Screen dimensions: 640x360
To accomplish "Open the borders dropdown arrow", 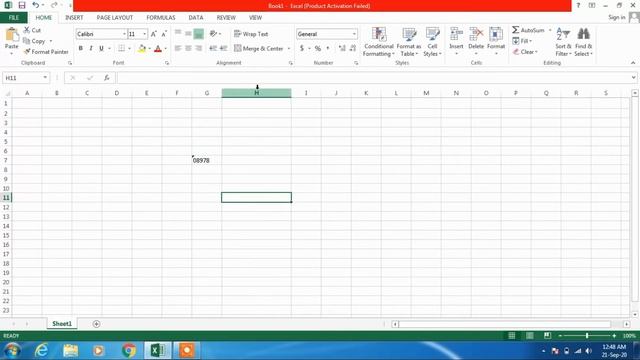I will (x=129, y=49).
